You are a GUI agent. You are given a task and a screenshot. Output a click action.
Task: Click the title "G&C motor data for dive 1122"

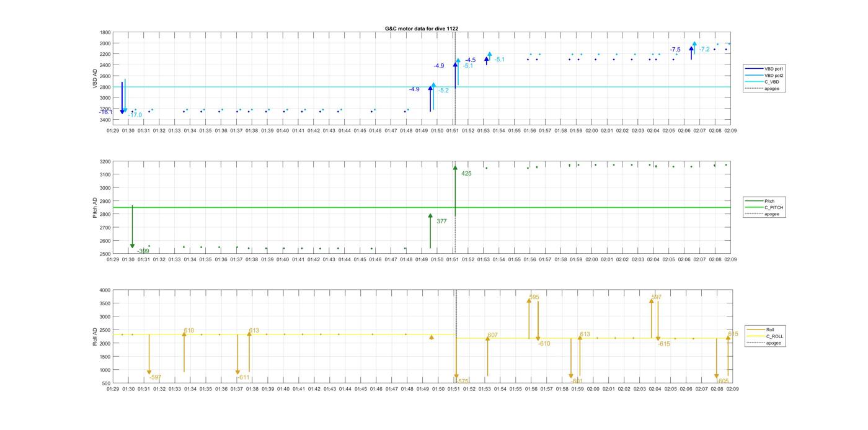pos(422,29)
